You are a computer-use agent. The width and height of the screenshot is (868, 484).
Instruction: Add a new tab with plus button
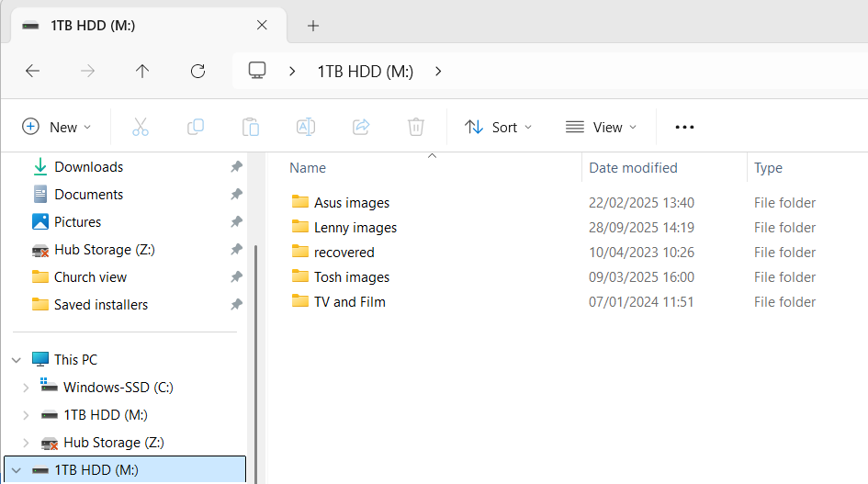313,26
